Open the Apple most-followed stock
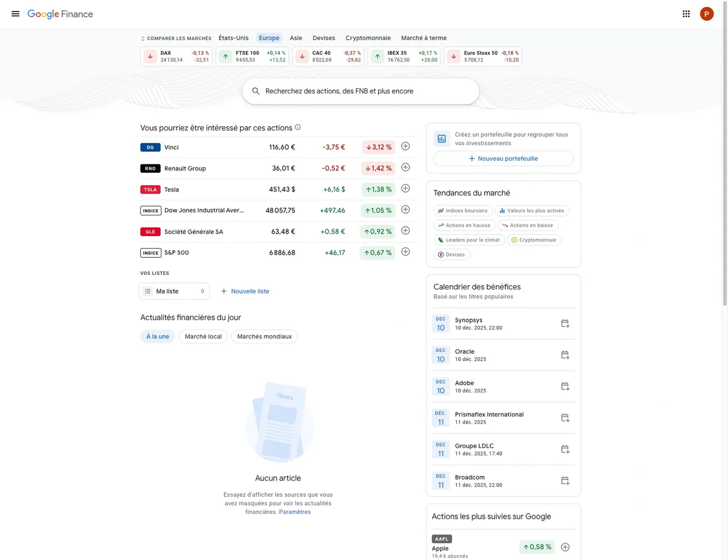728x560 pixels. coord(504,547)
